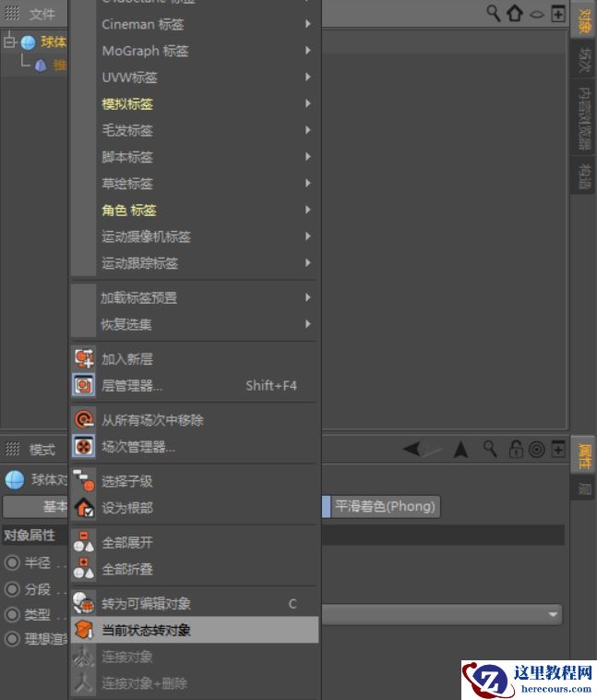Open 运动跟踪标签 submenu

196,263
